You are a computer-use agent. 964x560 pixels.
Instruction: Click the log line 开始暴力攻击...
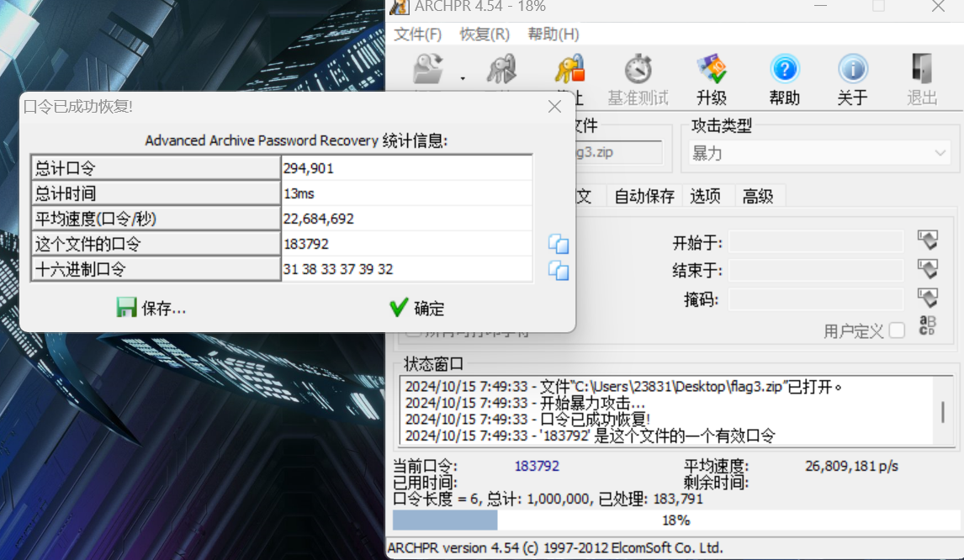click(525, 404)
